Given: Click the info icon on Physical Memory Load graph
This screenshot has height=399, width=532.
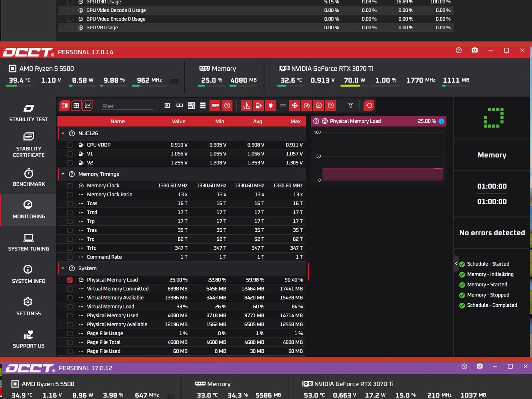Looking at the screenshot, I should (x=441, y=121).
